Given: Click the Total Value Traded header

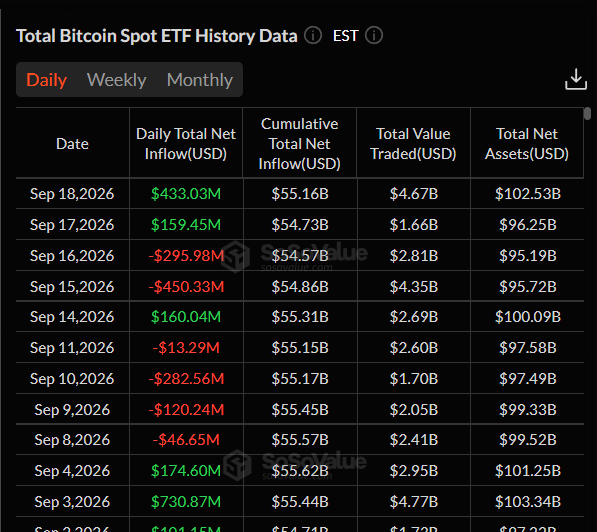Looking at the screenshot, I should coord(413,144).
